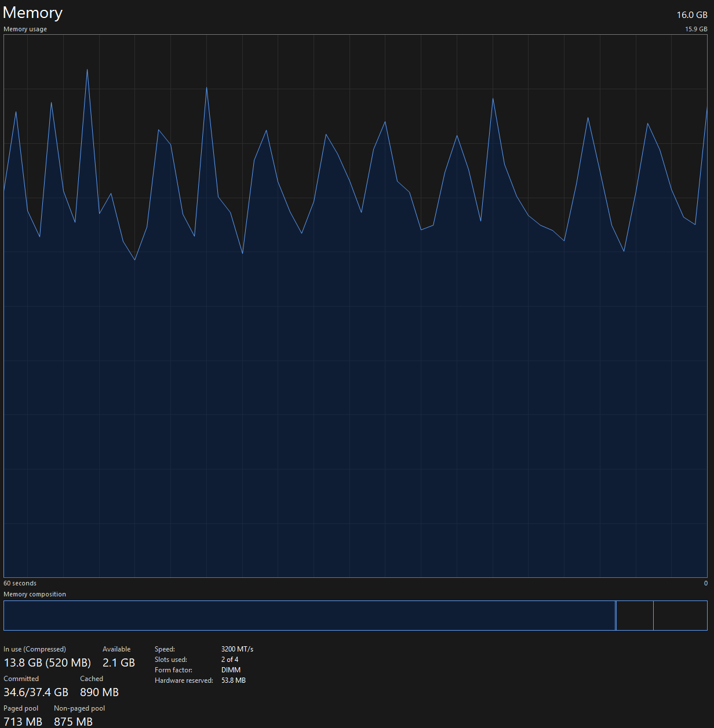Click the standby segment of the composition bar
Viewport: 714px width, 728px height.
click(635, 616)
